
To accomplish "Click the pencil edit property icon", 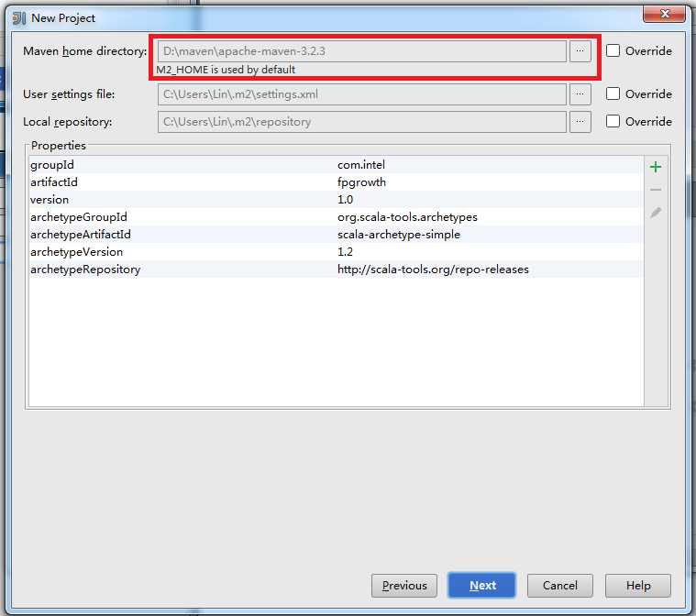I will click(655, 213).
